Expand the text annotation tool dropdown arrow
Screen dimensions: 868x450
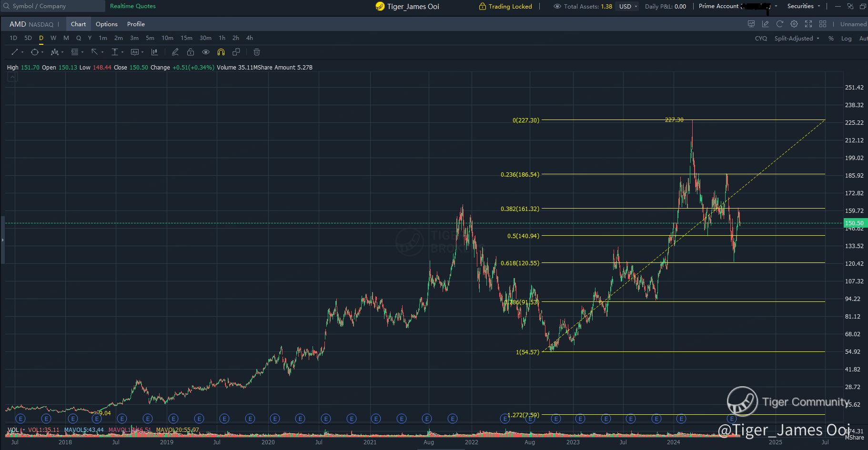click(x=142, y=52)
